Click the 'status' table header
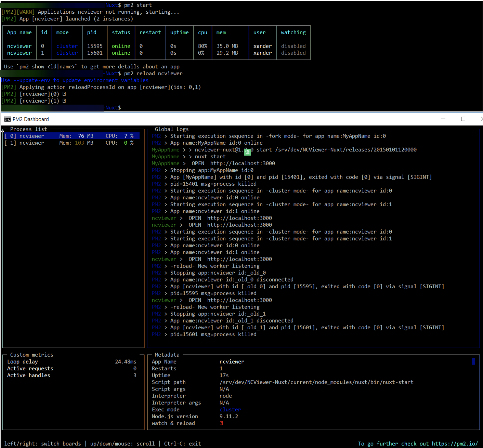The height and width of the screenshot is (448, 483). (x=121, y=32)
